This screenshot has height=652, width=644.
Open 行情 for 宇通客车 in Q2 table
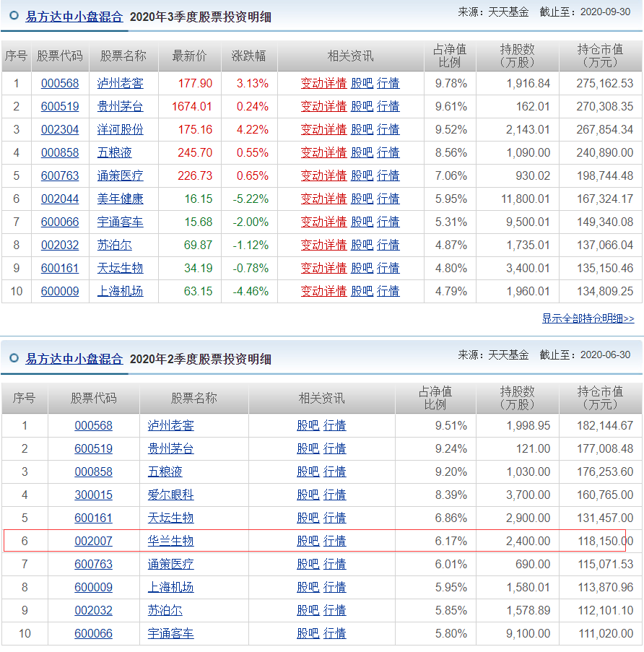tap(335, 633)
